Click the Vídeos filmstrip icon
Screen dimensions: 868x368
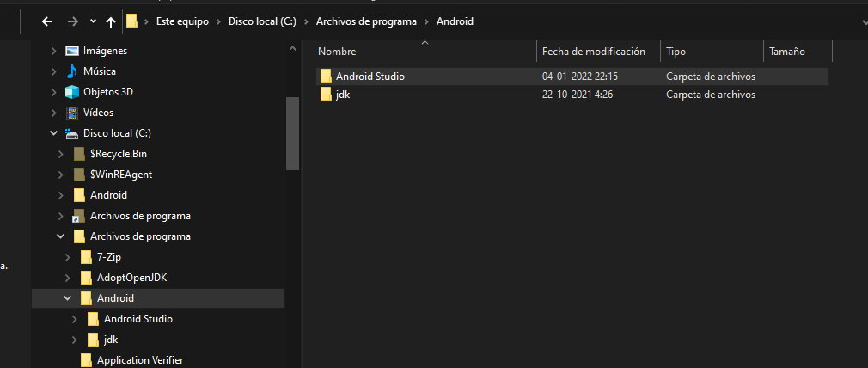pyautogui.click(x=72, y=113)
